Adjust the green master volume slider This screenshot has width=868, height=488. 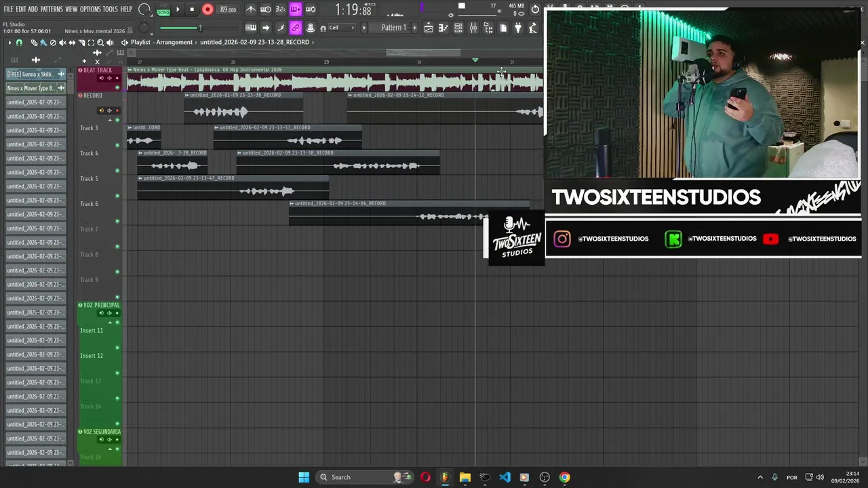tap(199, 28)
